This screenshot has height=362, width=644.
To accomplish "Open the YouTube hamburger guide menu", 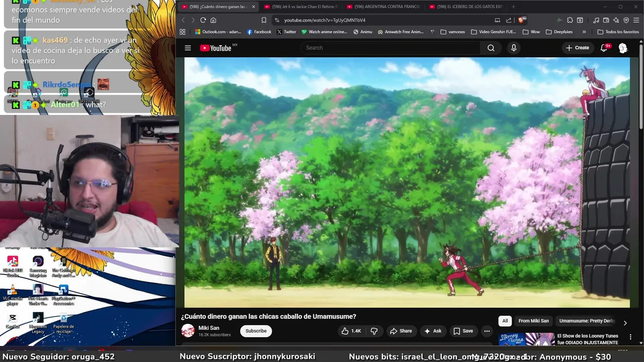I will (188, 48).
